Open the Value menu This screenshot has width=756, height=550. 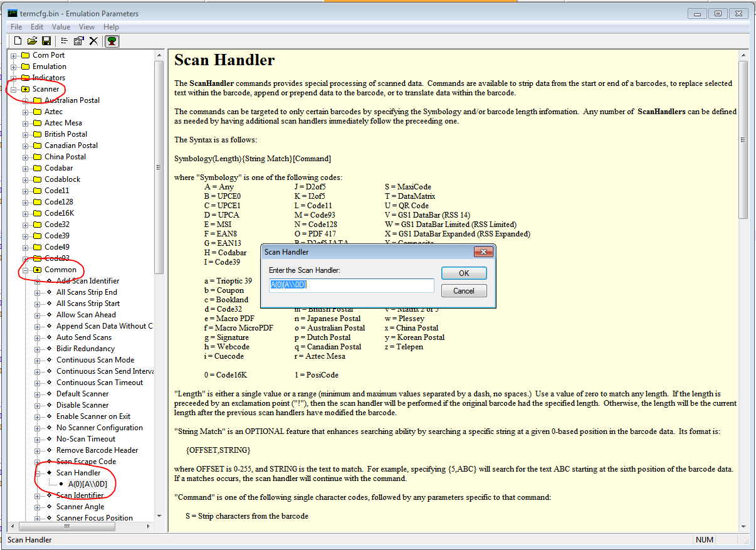[61, 26]
